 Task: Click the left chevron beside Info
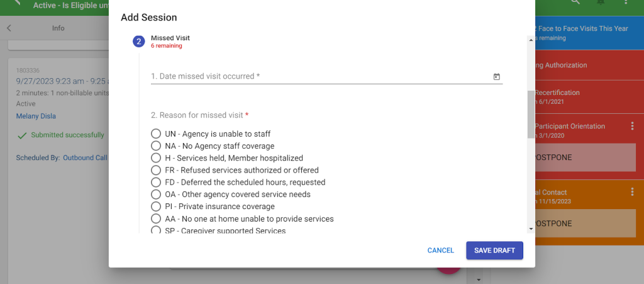point(9,28)
